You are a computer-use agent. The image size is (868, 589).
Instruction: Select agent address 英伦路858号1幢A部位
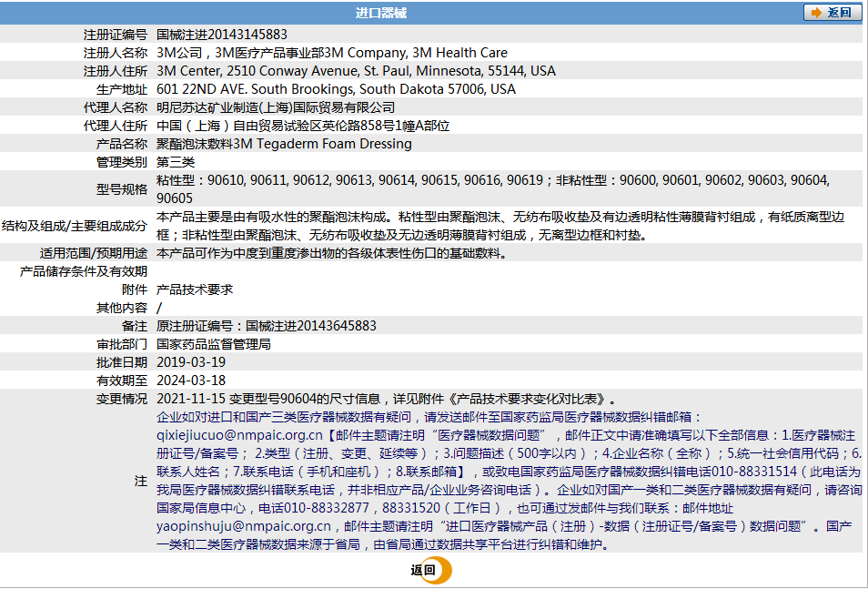(386, 126)
